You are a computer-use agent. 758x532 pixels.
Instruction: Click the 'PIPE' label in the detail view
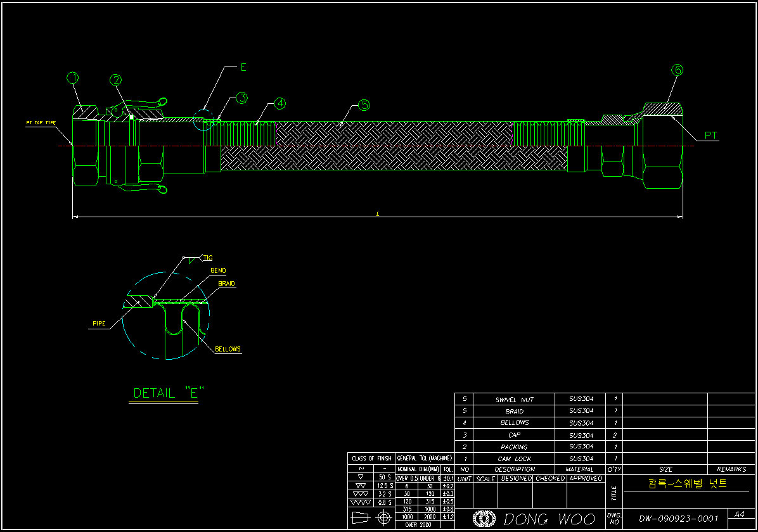click(x=99, y=324)
